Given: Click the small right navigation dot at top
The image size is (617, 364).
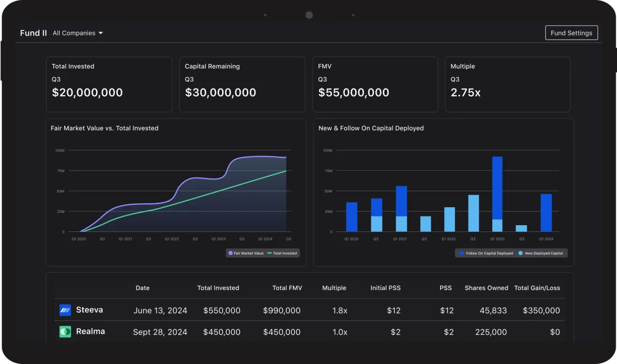Looking at the screenshot, I should point(353,15).
